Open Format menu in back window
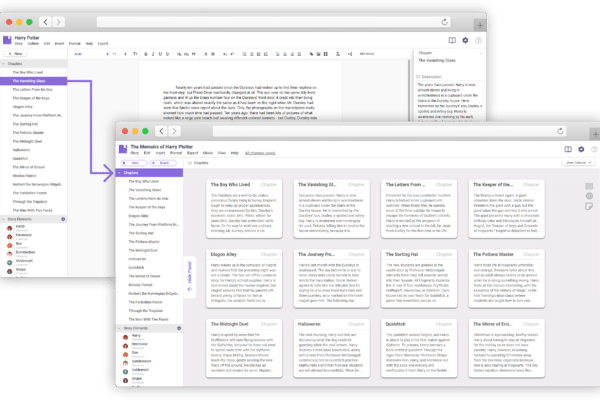 [x=75, y=44]
